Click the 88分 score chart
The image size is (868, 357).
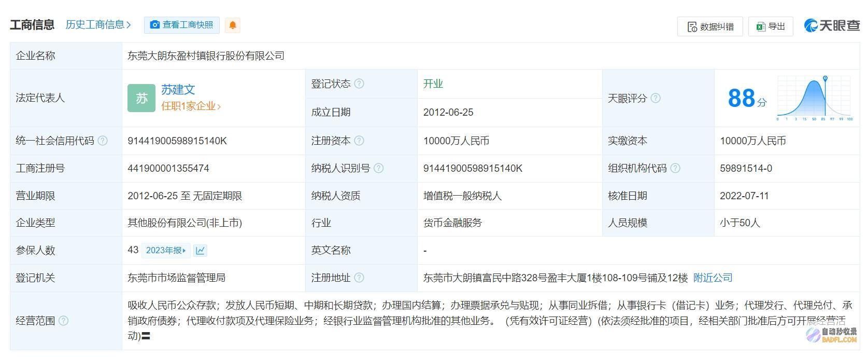814,98
